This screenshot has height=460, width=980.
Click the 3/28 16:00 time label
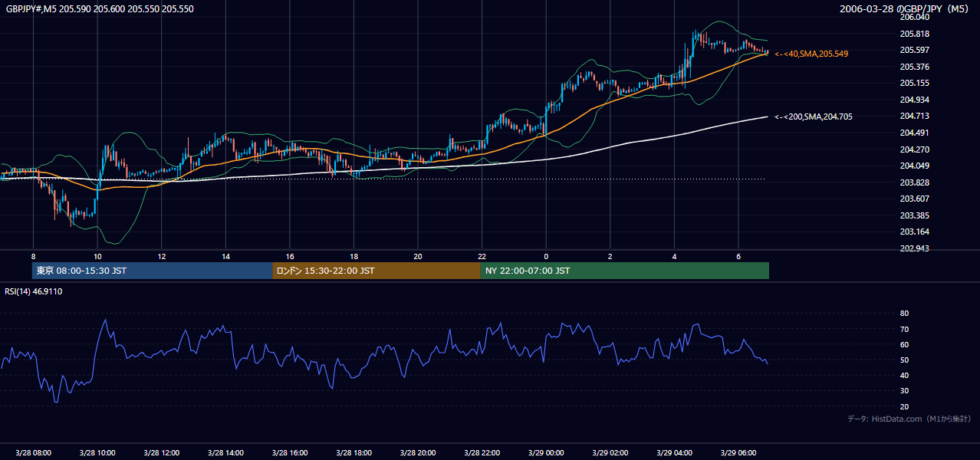click(x=290, y=453)
